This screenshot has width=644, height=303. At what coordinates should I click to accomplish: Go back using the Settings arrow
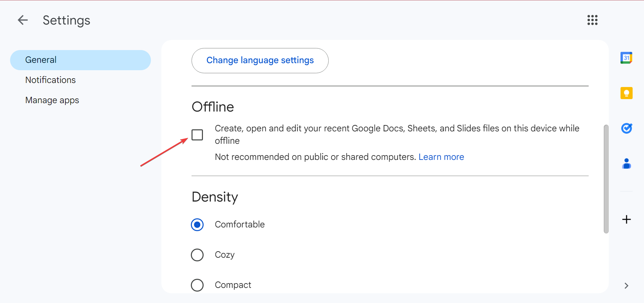point(23,20)
